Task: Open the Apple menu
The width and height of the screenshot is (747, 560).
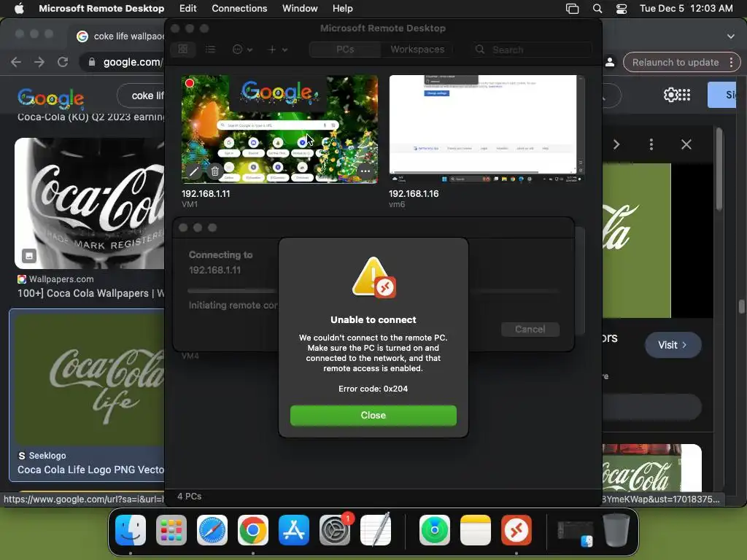Action: click(x=19, y=9)
